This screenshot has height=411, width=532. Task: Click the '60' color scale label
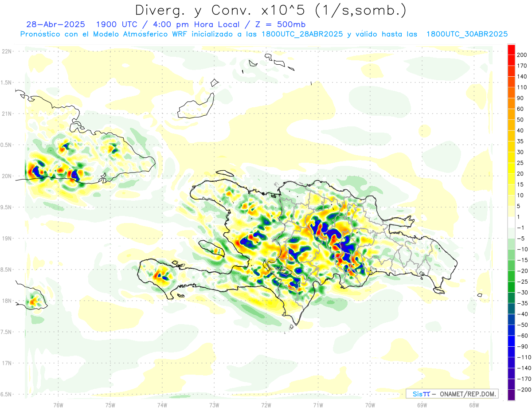[520, 109]
